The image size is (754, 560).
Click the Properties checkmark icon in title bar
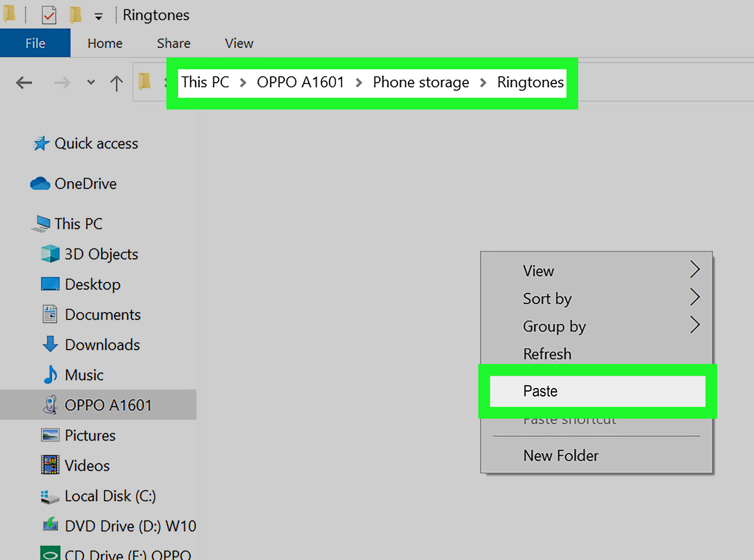click(49, 15)
